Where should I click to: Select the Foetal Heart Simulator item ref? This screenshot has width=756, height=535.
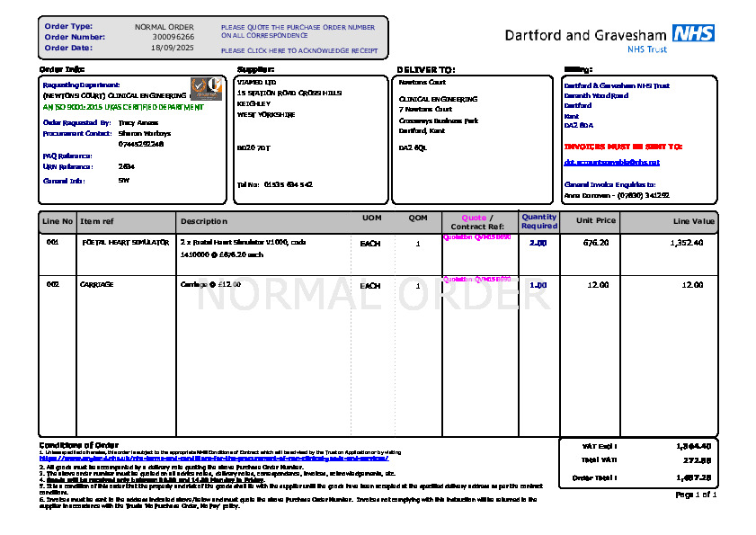(x=125, y=243)
